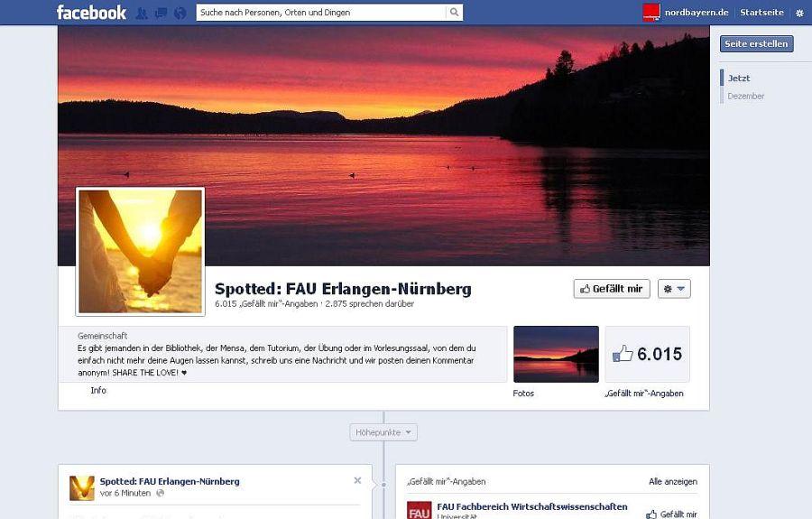Viewport: 812px width, 519px height.
Task: Expand the Höhepunkte filter dropdown
Action: (x=383, y=433)
